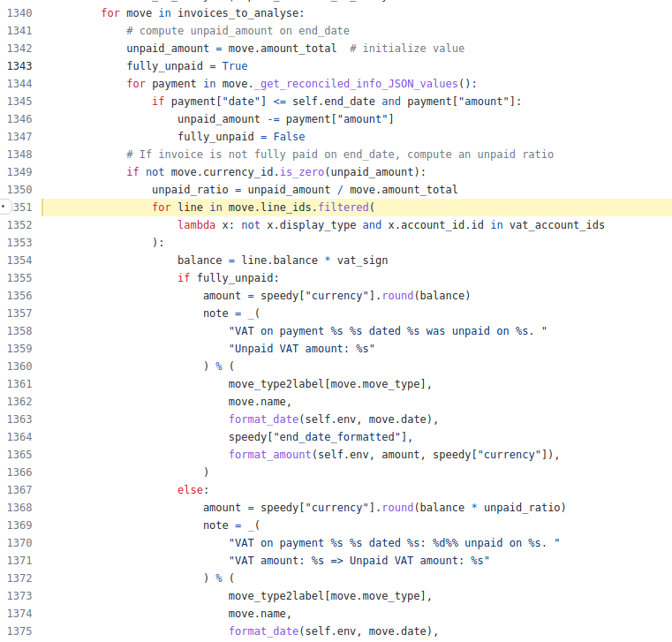This screenshot has height=642, width=672.
Task: Click move_type2label on line 1361
Action: tap(276, 384)
